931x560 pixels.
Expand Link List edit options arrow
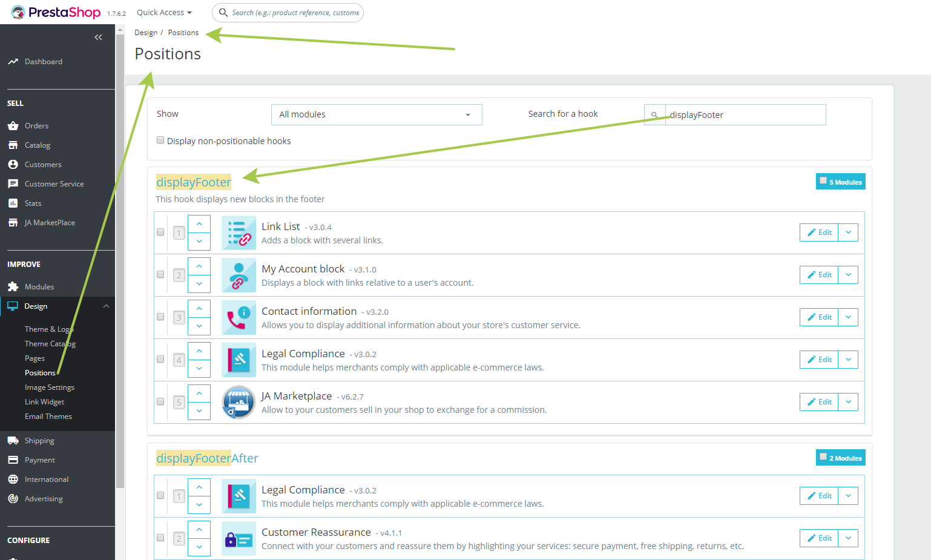pos(848,232)
